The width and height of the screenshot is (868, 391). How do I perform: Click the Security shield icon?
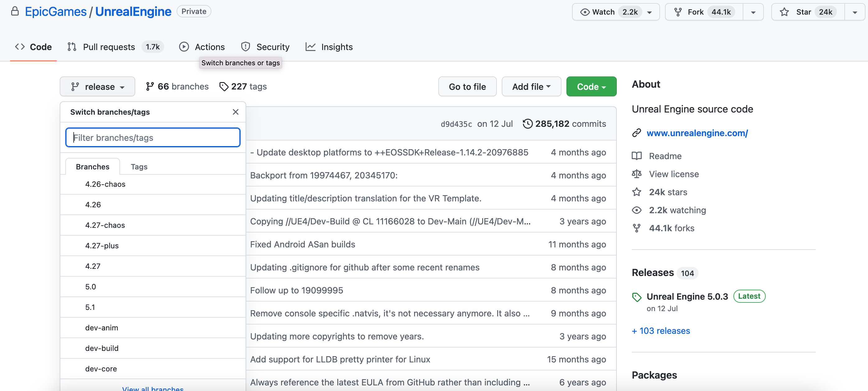click(x=246, y=47)
